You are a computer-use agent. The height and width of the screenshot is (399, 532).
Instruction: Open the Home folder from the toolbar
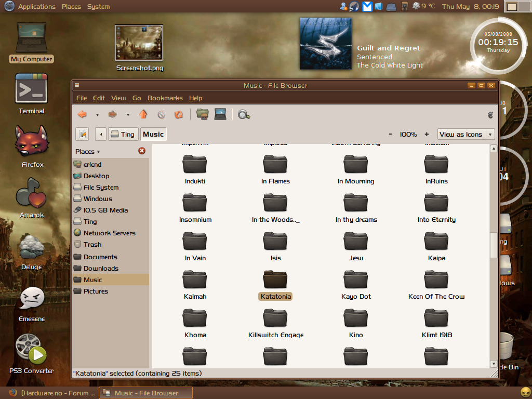pyautogui.click(x=203, y=114)
